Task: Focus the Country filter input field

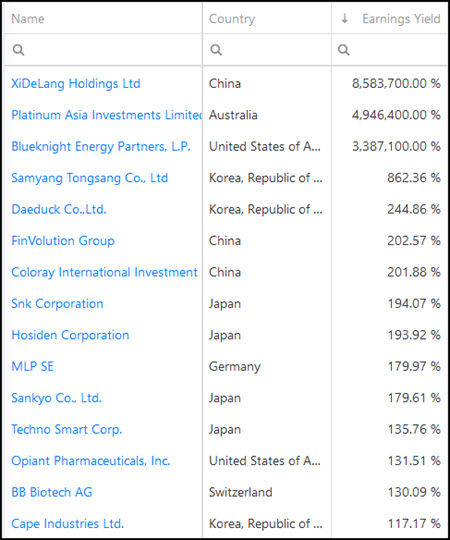Action: point(267,50)
